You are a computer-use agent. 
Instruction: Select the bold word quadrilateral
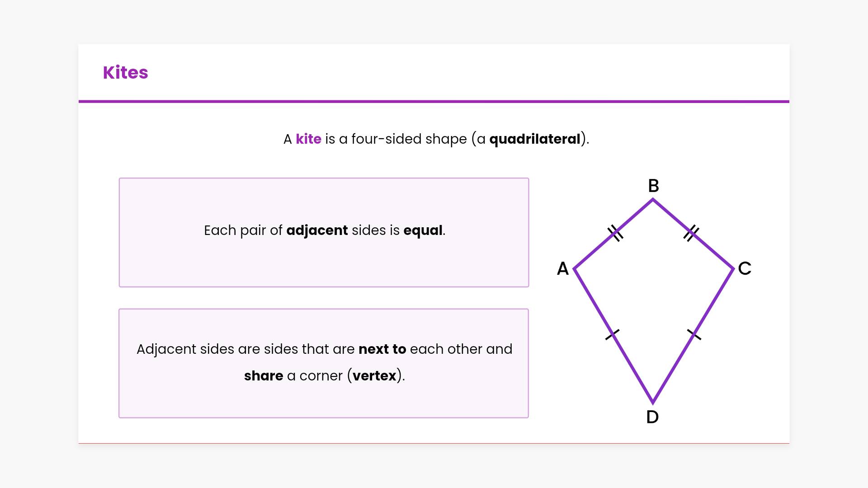pos(534,139)
